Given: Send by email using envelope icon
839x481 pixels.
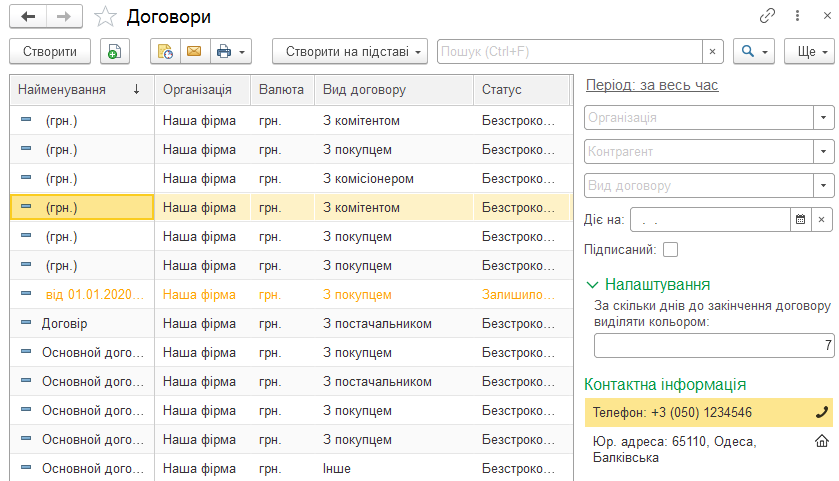Looking at the screenshot, I should 195,51.
